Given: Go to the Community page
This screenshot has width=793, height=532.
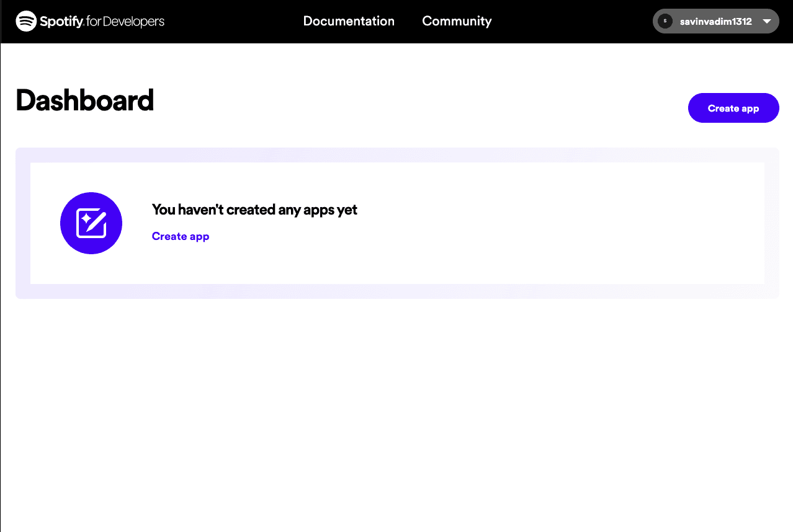Looking at the screenshot, I should click(x=457, y=21).
